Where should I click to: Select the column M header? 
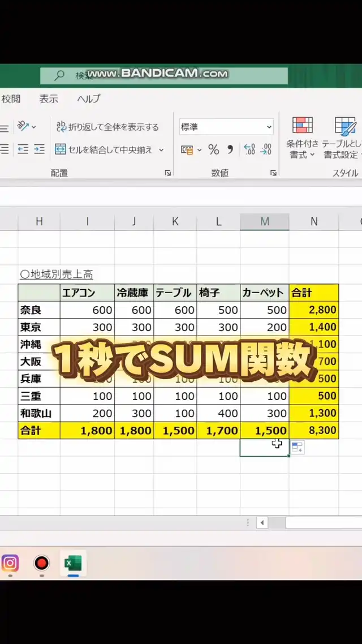264,222
